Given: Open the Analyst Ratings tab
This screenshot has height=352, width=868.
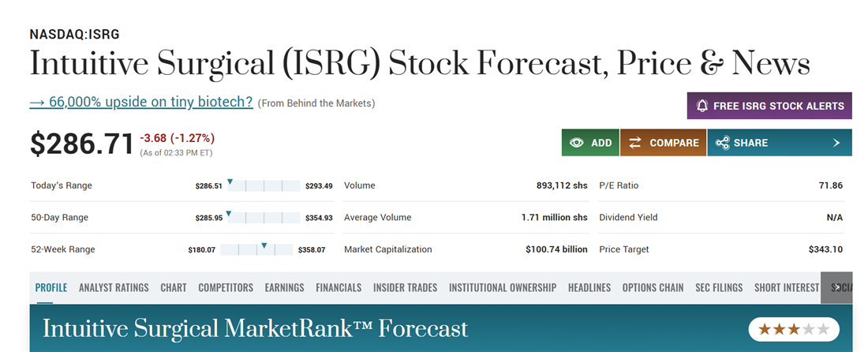Looking at the screenshot, I should [114, 288].
